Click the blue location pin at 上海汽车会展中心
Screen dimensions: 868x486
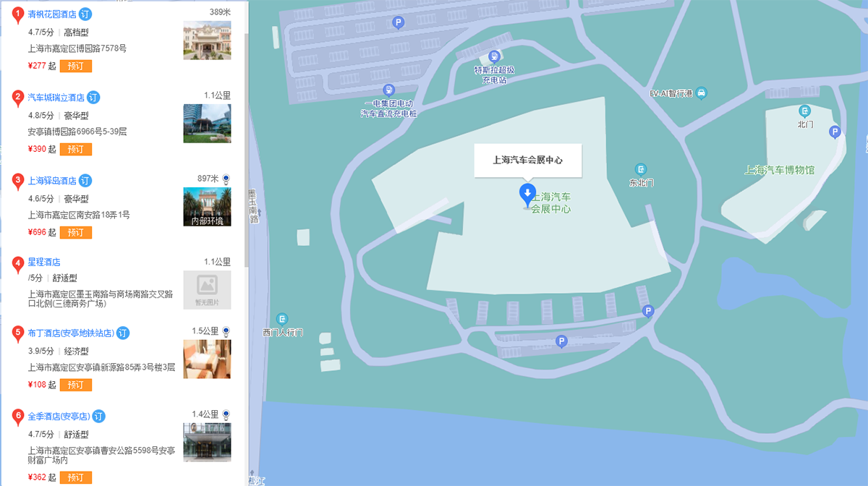(527, 195)
